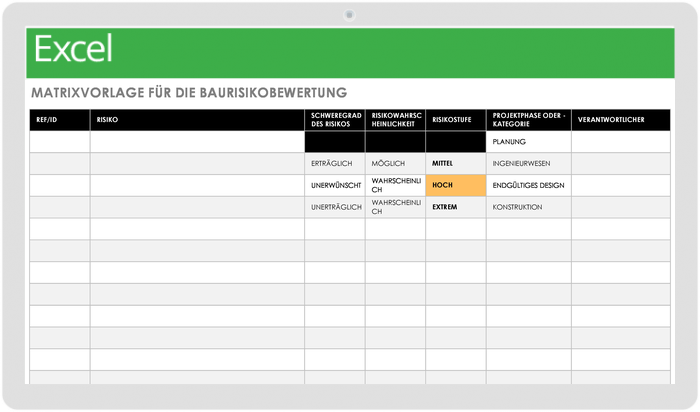
Task: Select the MÖGLICH probability cell
Action: click(x=396, y=164)
